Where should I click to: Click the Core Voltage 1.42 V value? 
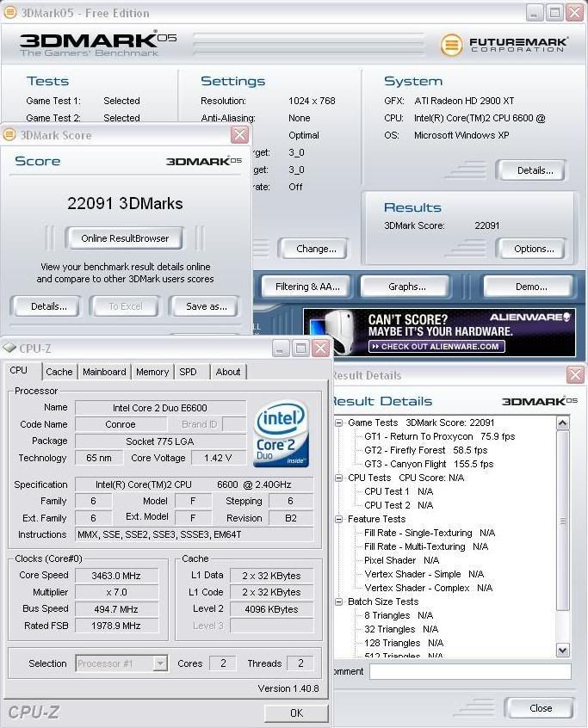click(218, 458)
